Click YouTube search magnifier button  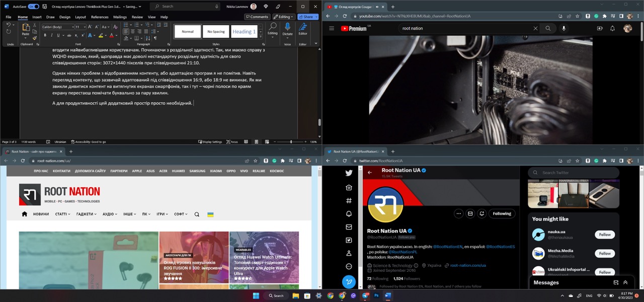tap(548, 29)
